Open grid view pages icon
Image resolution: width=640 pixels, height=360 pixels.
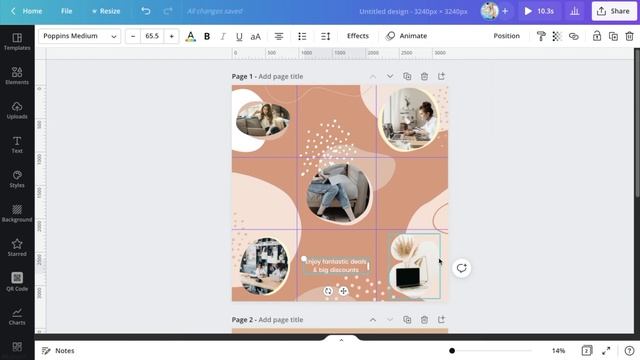pos(587,351)
